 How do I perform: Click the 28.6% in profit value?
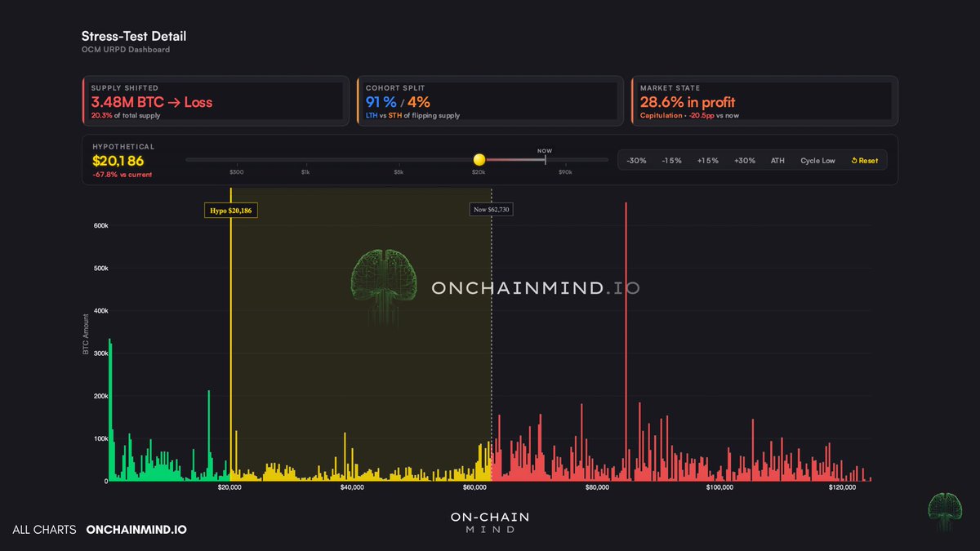pyautogui.click(x=688, y=102)
